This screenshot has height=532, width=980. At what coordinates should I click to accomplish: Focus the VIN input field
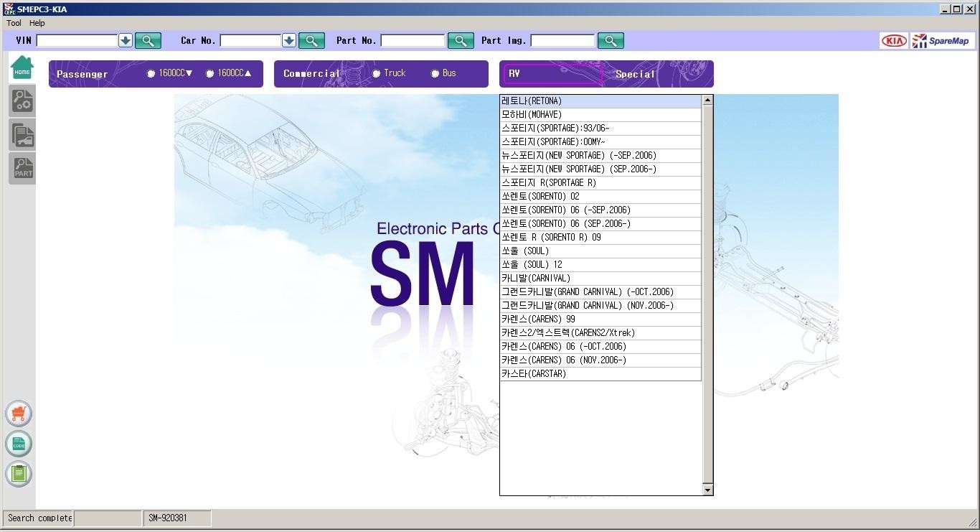77,41
